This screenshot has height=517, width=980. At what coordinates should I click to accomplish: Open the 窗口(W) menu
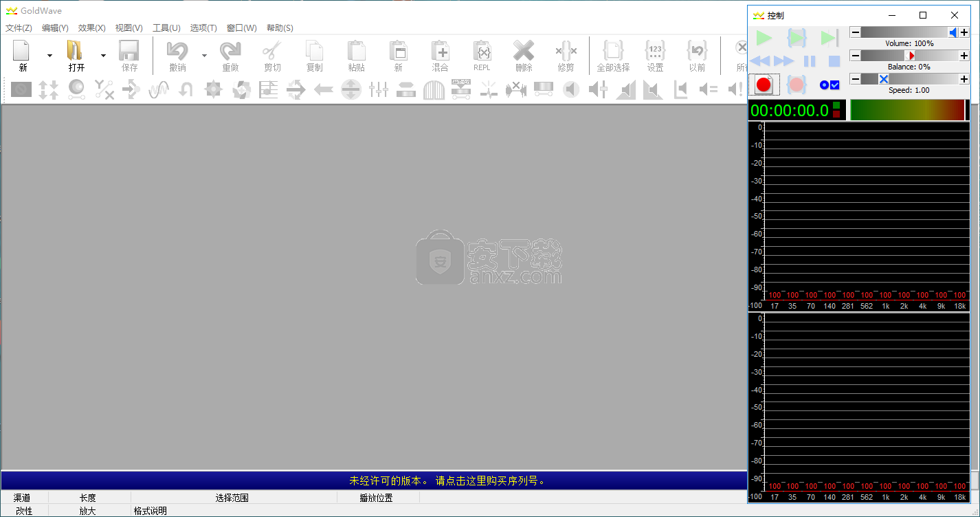click(242, 28)
